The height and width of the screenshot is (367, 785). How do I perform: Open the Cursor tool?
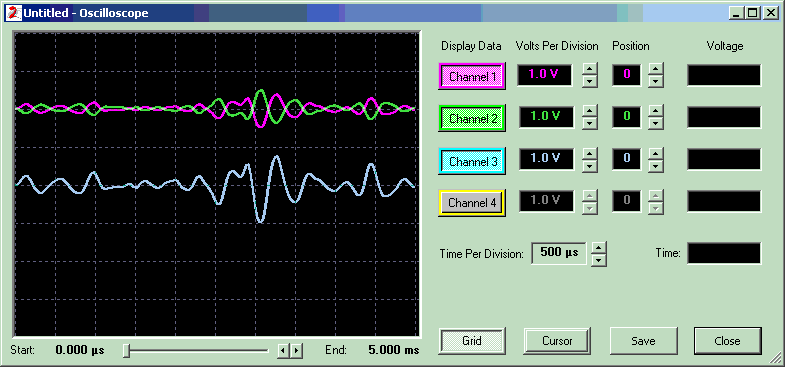[x=557, y=341]
